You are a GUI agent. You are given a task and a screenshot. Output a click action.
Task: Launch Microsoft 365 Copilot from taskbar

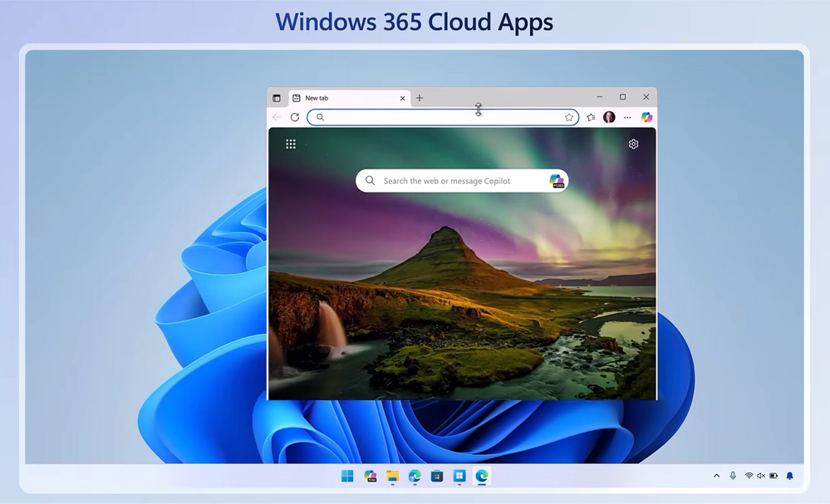pyautogui.click(x=370, y=476)
